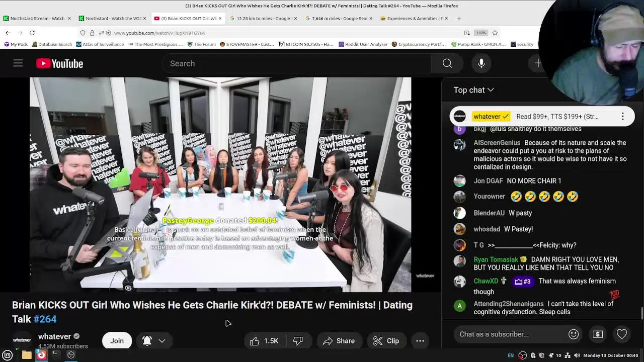The image size is (644, 362).
Task: Join the whatever channel membership
Action: tap(117, 341)
